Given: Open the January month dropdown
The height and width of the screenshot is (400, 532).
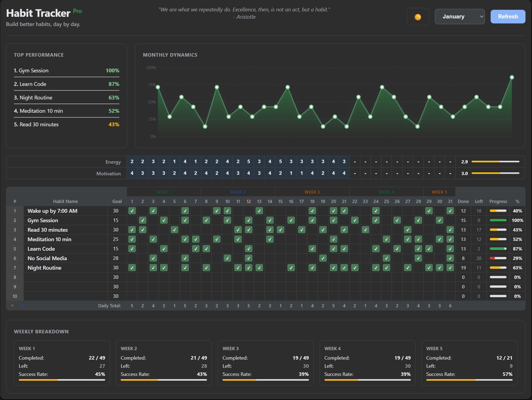Looking at the screenshot, I should (x=459, y=17).
